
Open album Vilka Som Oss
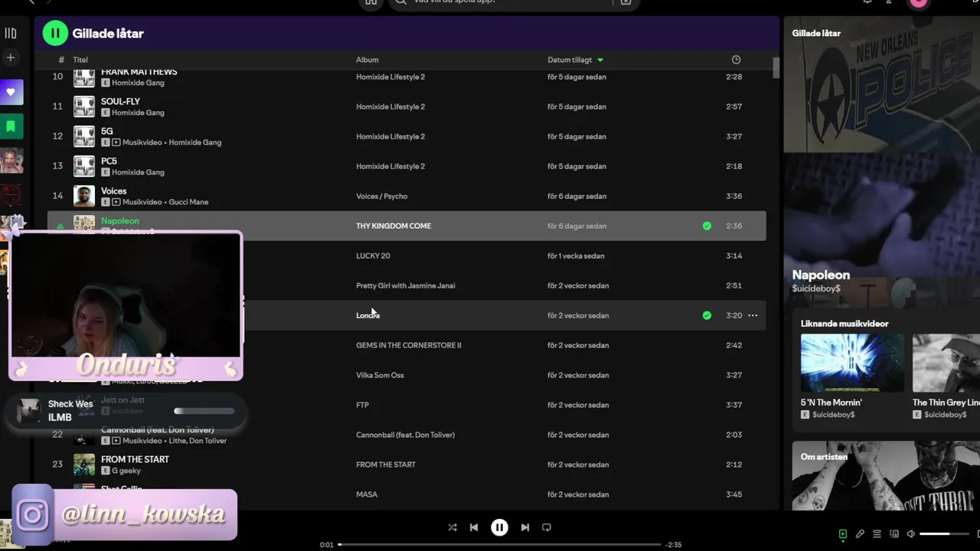coord(380,375)
